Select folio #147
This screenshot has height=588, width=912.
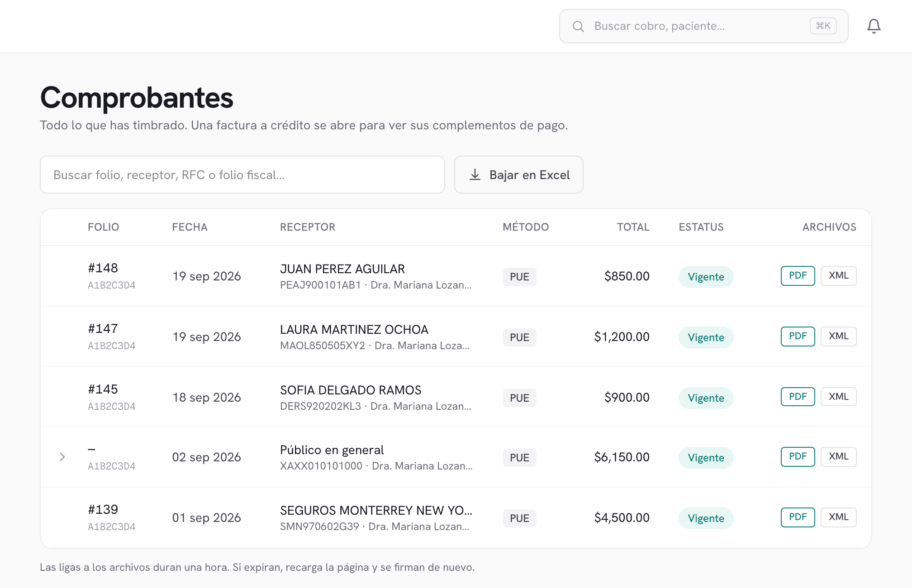tap(103, 329)
